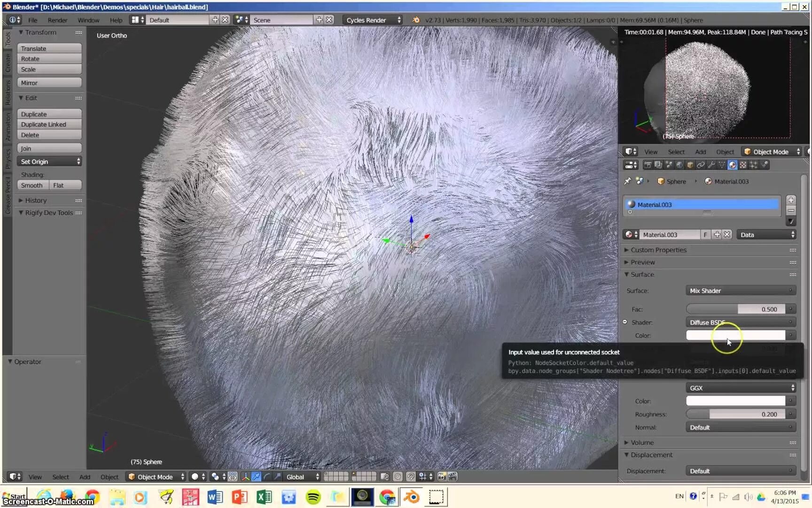Select the scale manipulator icon

pyautogui.click(x=278, y=476)
